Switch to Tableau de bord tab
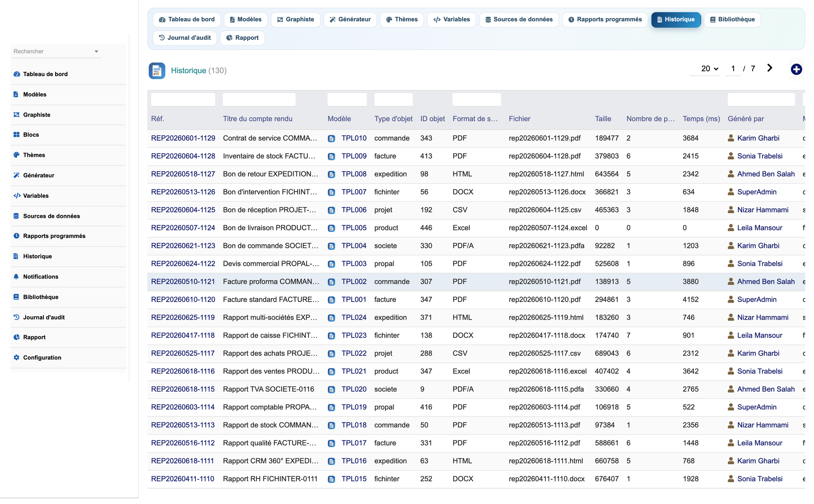 click(187, 20)
